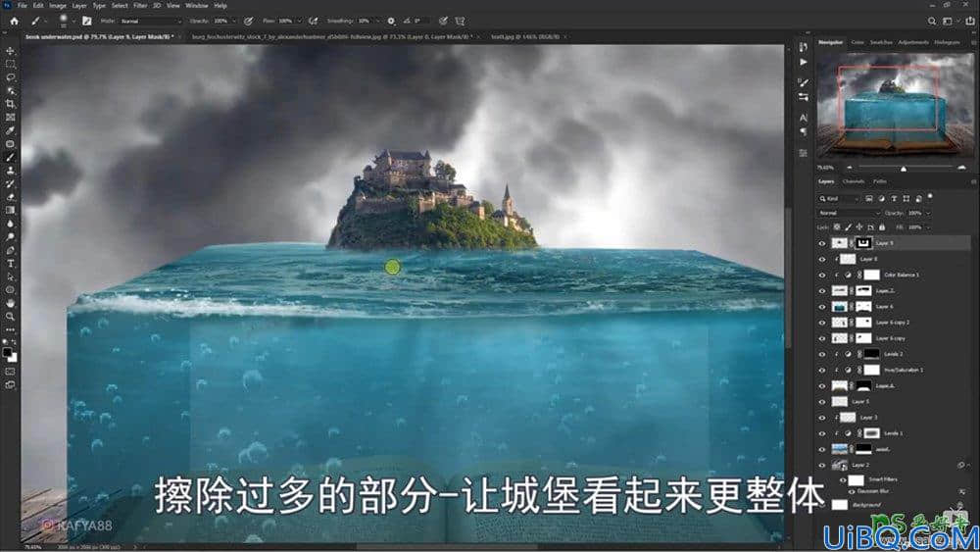Select the Horizontal Type tool
Screen dimensions: 980x552
pyautogui.click(x=10, y=263)
